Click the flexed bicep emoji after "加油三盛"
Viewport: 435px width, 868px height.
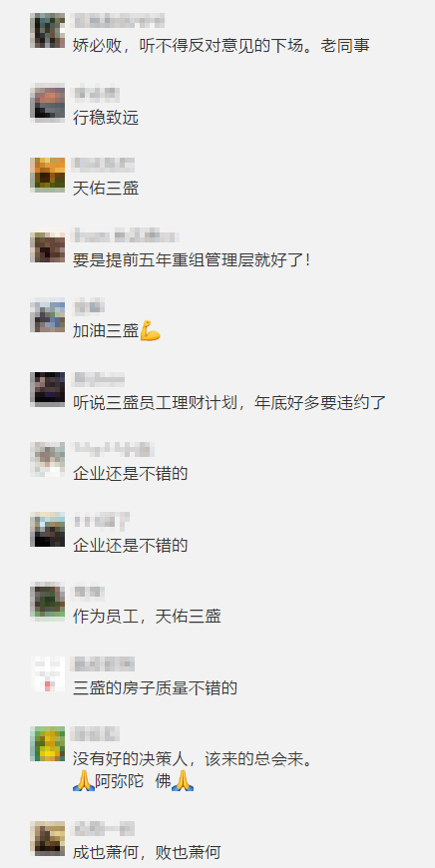click(x=150, y=331)
